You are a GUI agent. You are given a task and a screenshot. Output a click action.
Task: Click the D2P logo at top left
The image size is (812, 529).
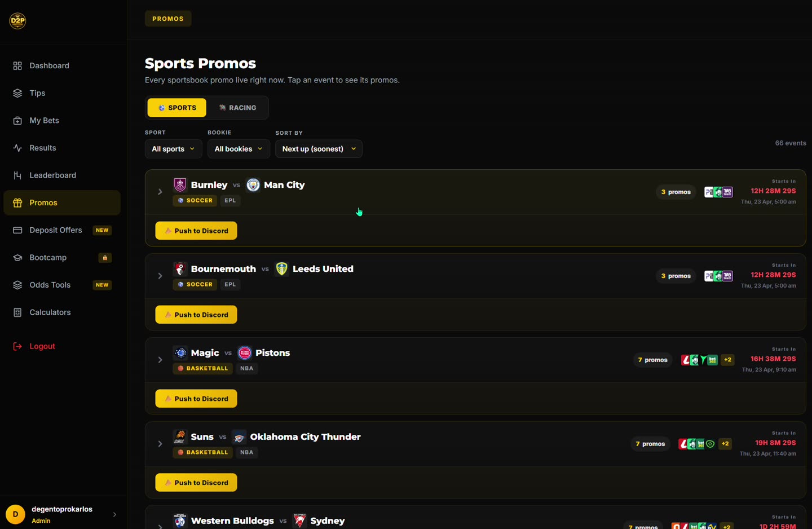click(x=17, y=21)
